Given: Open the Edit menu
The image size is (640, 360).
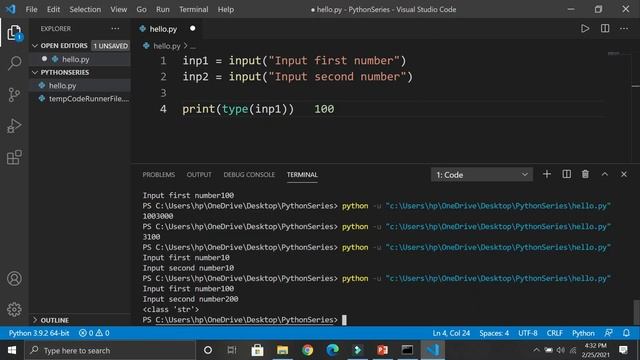Looking at the screenshot, I should 53,9.
